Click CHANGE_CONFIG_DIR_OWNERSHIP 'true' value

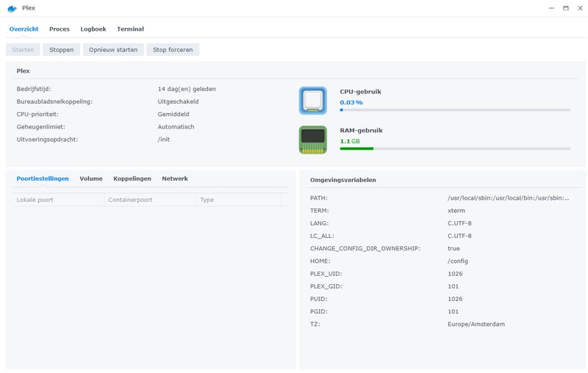coord(453,248)
